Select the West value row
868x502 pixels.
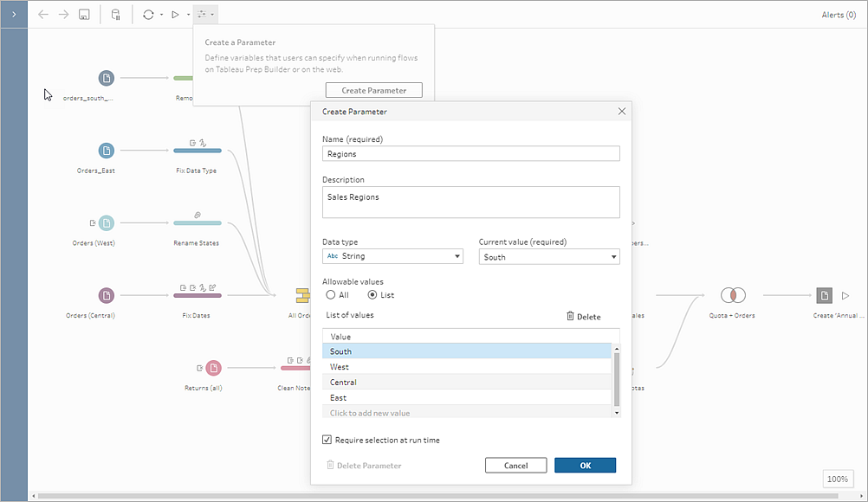pos(467,367)
